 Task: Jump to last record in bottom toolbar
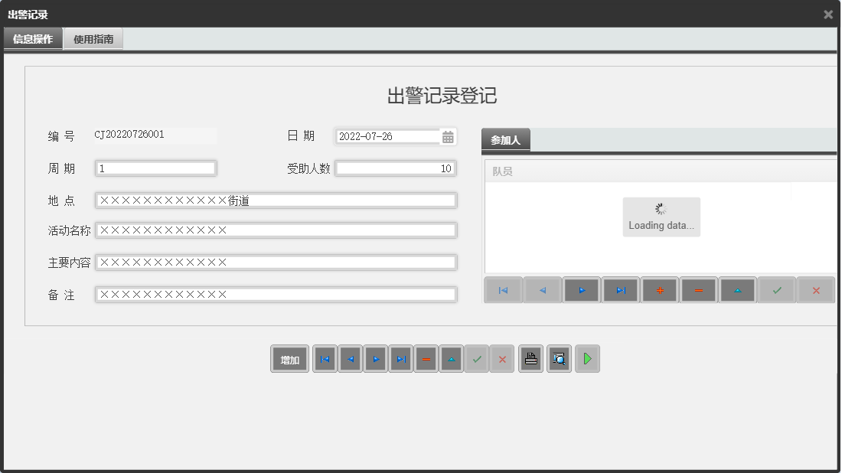click(401, 360)
